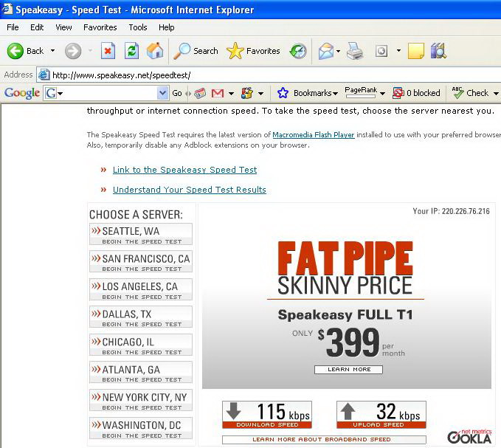Click the Stop loading icon

click(x=108, y=51)
